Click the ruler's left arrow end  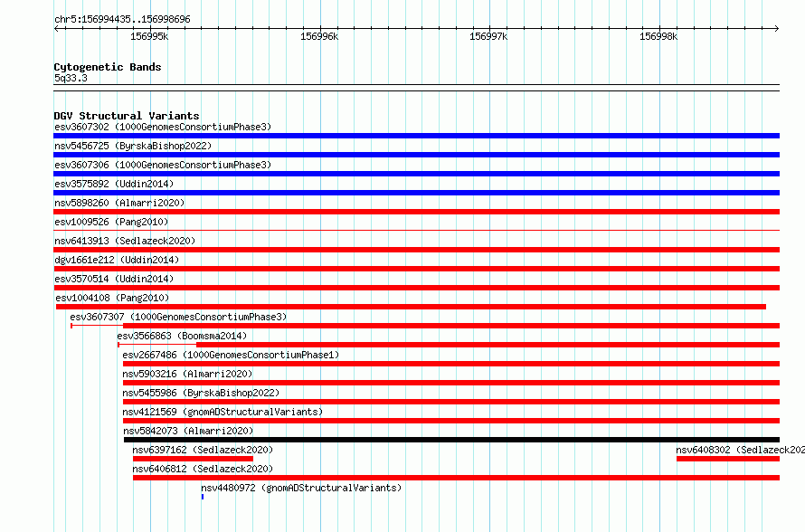[x=56, y=28]
